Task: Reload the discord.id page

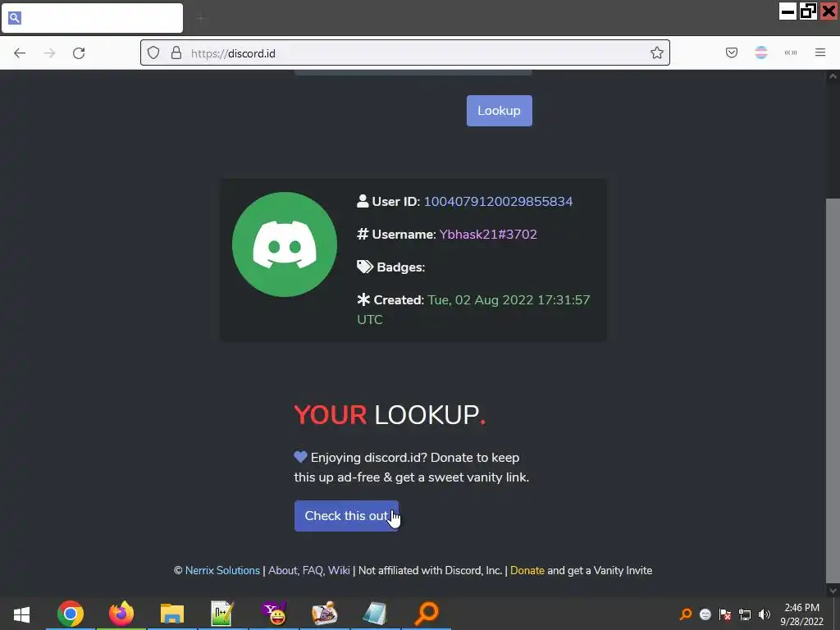Action: tap(79, 53)
